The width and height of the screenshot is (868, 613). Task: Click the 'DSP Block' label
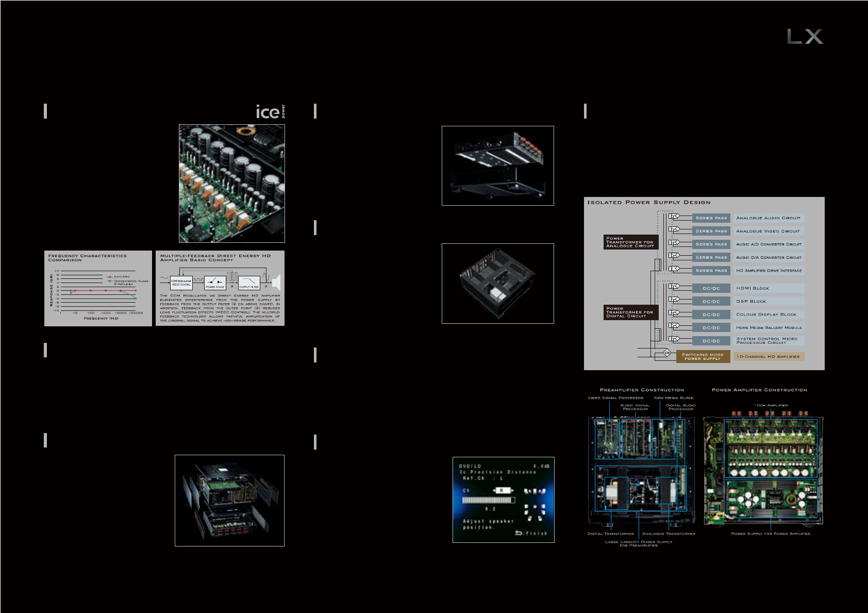pyautogui.click(x=769, y=302)
